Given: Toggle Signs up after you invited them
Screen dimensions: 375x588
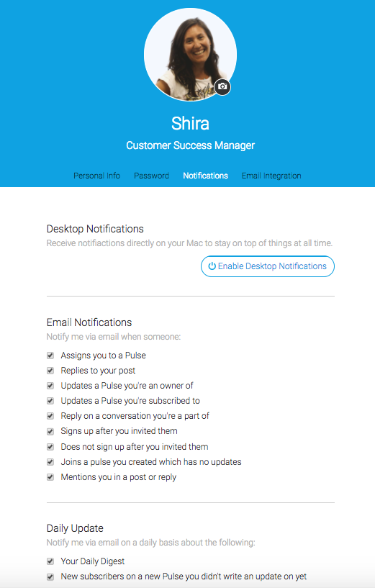Looking at the screenshot, I should pos(50,431).
